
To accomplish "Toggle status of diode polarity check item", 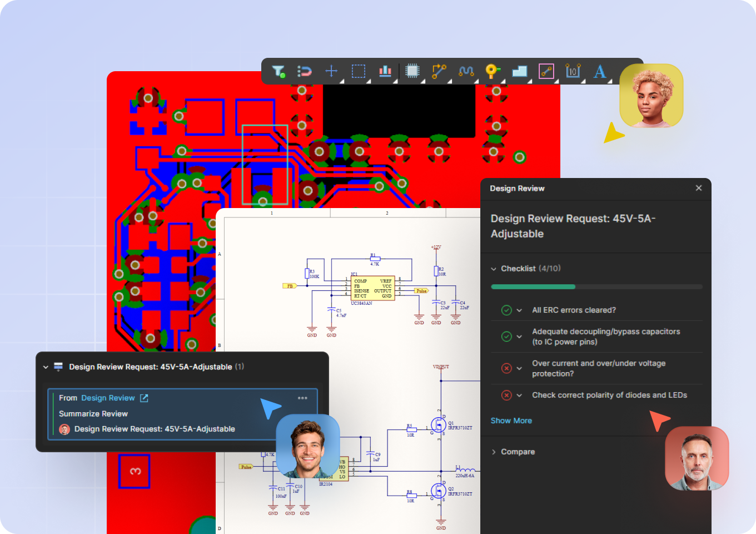I will point(506,395).
